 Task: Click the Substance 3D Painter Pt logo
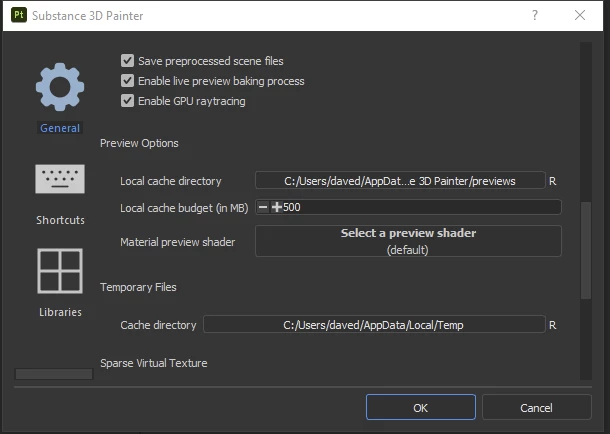pos(19,15)
